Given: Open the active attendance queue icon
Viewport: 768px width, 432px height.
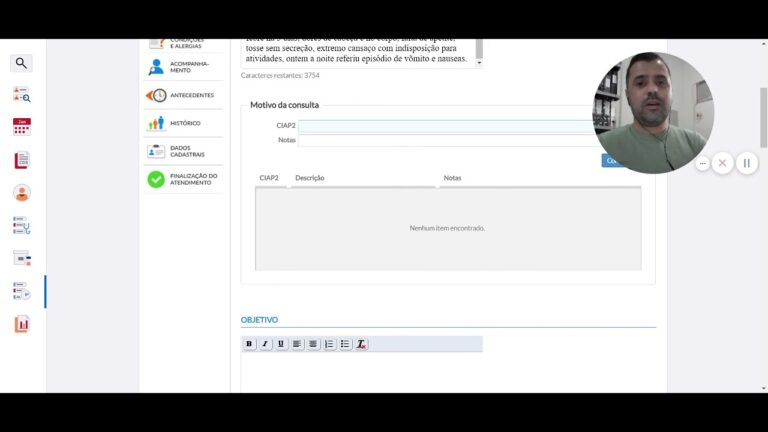Looking at the screenshot, I should click(22, 291).
